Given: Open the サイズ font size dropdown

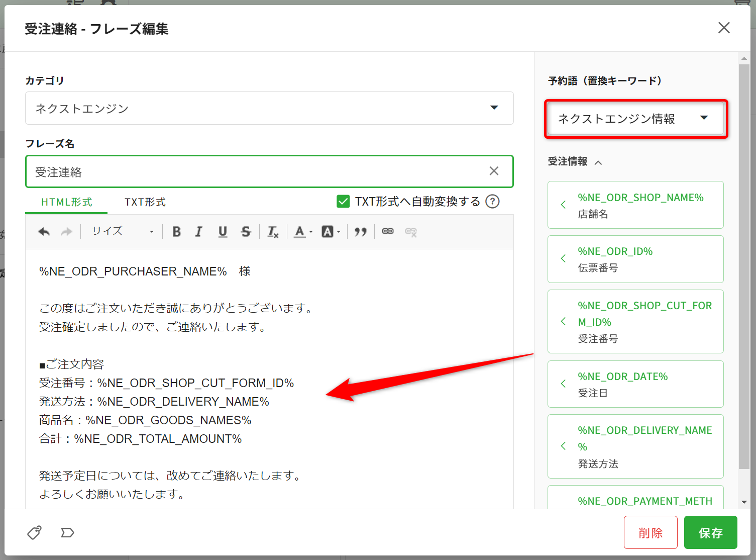Looking at the screenshot, I should pyautogui.click(x=122, y=232).
